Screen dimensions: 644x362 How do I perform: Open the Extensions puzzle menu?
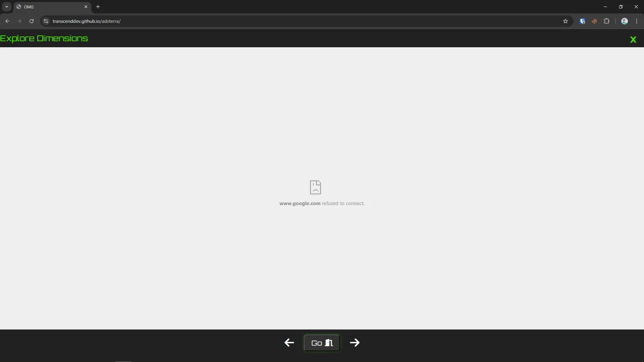tap(606, 21)
